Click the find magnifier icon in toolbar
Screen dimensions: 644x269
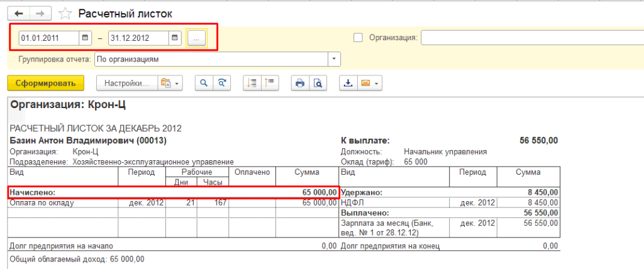pyautogui.click(x=203, y=83)
